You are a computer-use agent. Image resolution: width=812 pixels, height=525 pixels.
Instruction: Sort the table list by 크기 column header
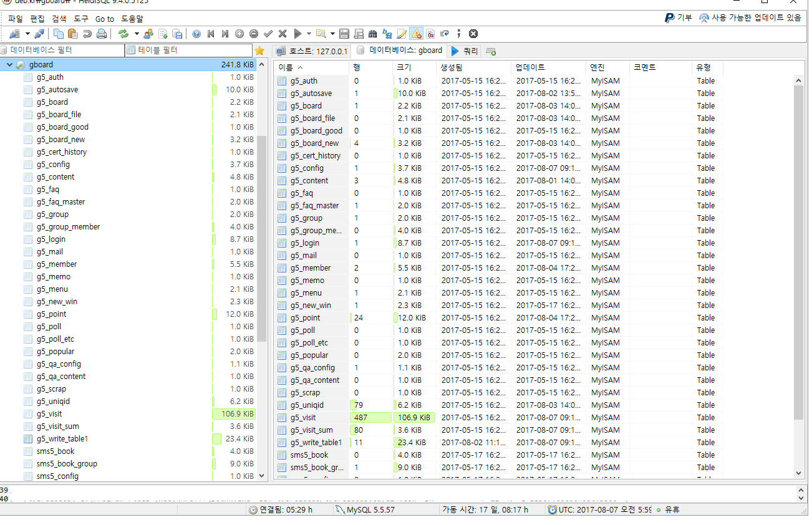403,67
